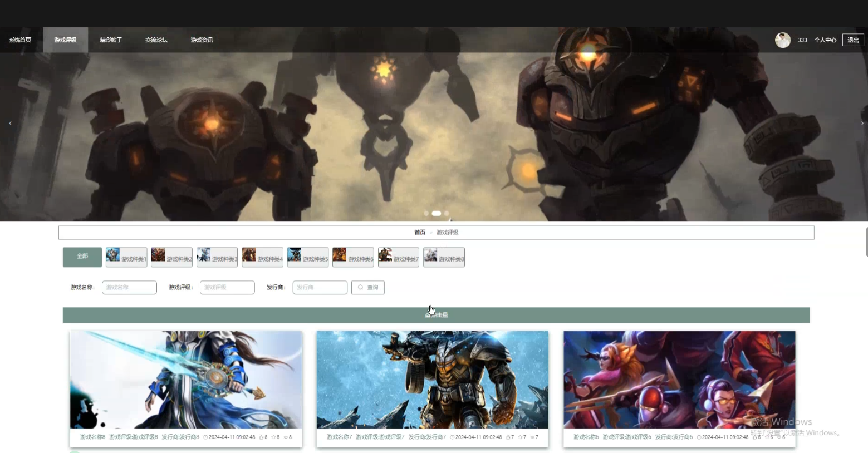Click 发行商:发行商8 text
The height and width of the screenshot is (453, 868).
coord(180,437)
